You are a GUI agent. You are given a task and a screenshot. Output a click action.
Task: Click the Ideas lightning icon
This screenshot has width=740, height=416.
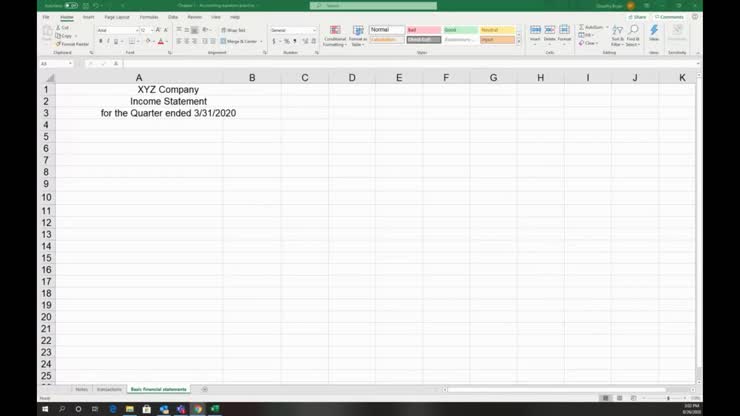point(654,34)
